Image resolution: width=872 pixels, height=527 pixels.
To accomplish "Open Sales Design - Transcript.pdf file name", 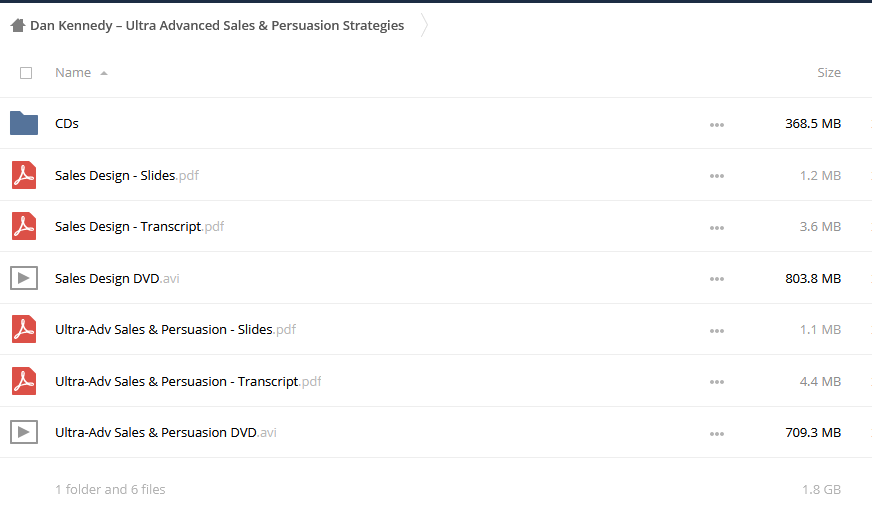I will (140, 226).
